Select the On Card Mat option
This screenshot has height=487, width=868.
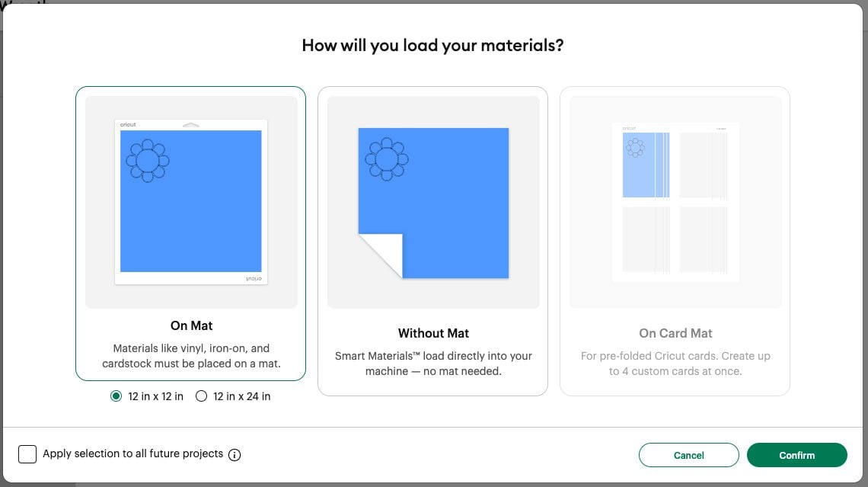pos(674,240)
